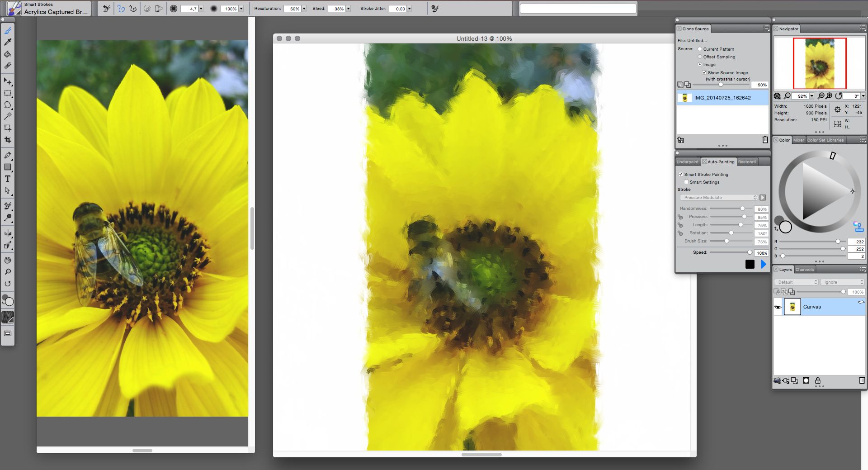The height and width of the screenshot is (470, 868).
Task: Select IMG_20140725_162642 clone source
Action: pos(722,98)
